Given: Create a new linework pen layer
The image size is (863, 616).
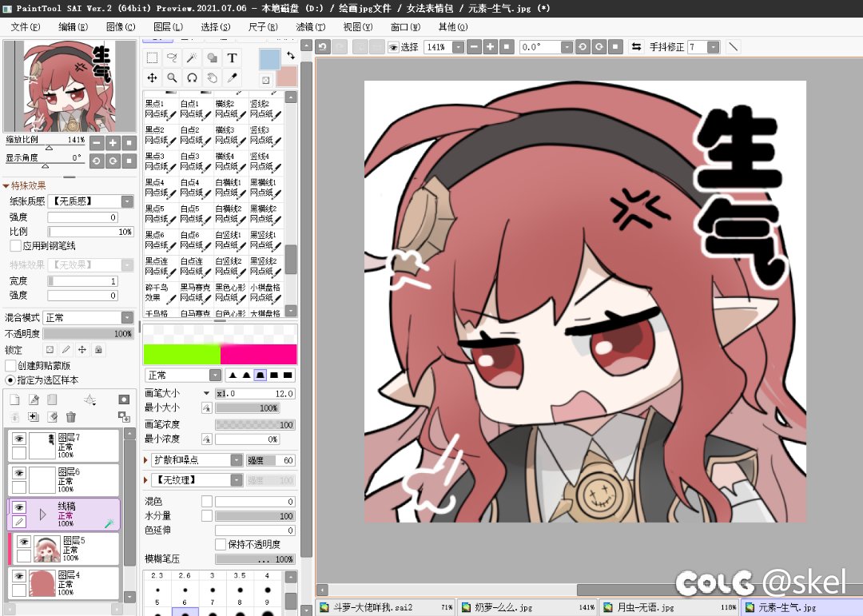Looking at the screenshot, I should point(34,399).
